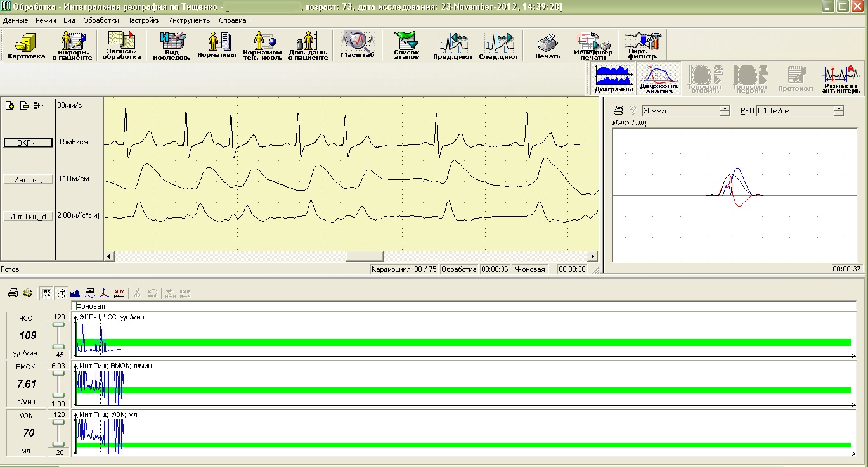The image size is (868, 467).
Task: Toggle the Диаграммы view button
Action: point(613,79)
